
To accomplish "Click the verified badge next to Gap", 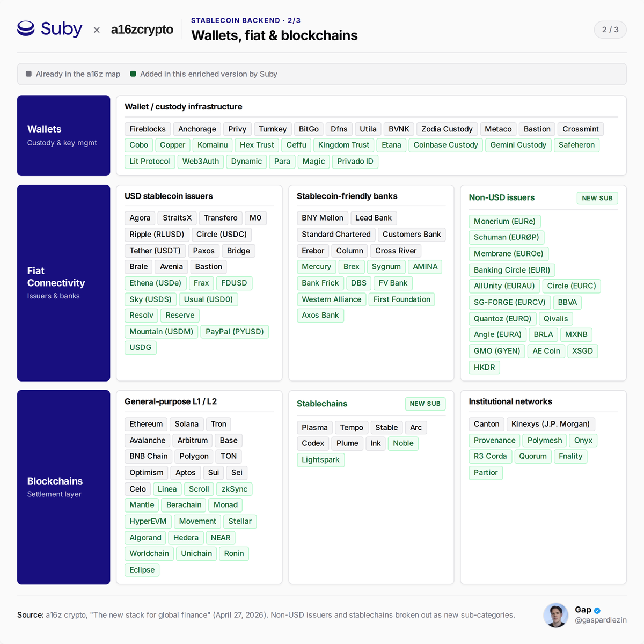I will (x=597, y=610).
